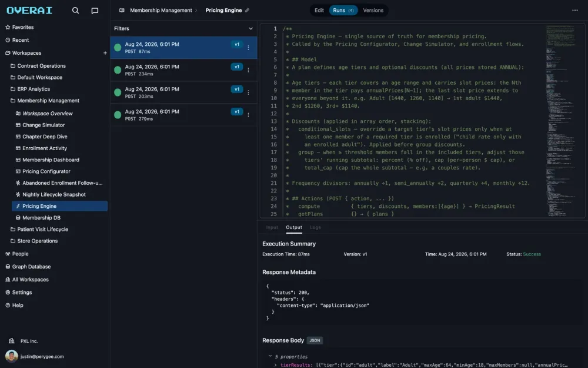Click the All Workspaces building icon
588x368 pixels.
coord(8,279)
